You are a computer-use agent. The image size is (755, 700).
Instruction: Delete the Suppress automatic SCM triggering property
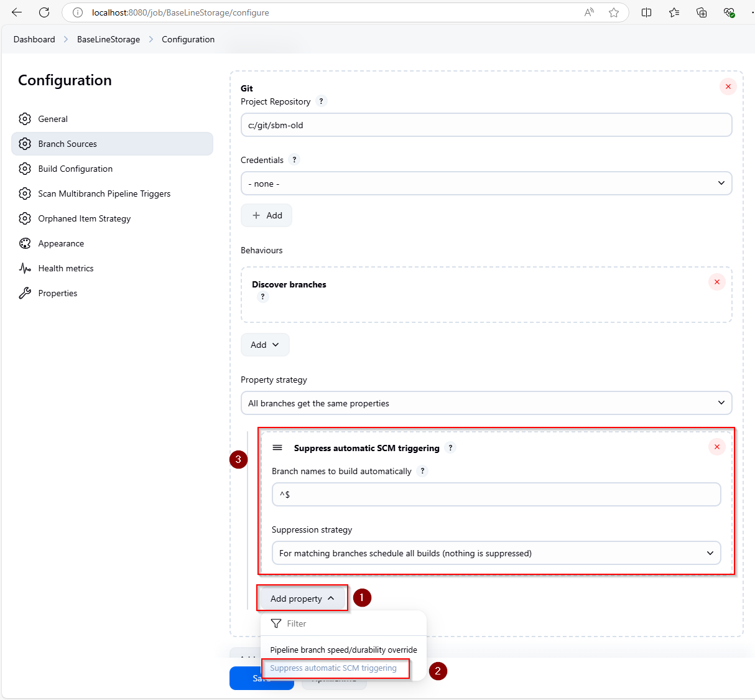tap(716, 447)
